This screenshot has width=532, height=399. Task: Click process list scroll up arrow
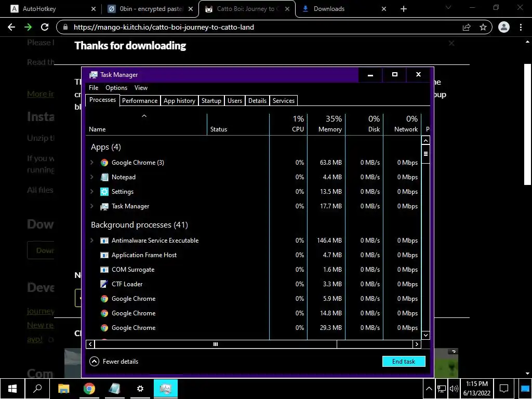[425, 140]
